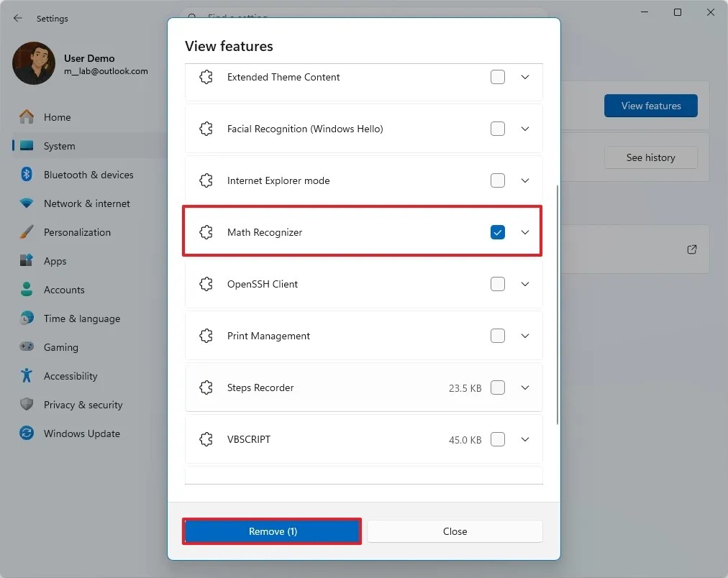Open Personalization settings page
728x578 pixels.
88,232
